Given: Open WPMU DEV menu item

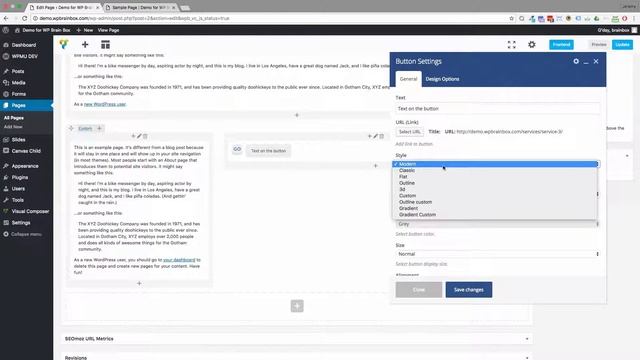Looking at the screenshot, I should [24, 56].
